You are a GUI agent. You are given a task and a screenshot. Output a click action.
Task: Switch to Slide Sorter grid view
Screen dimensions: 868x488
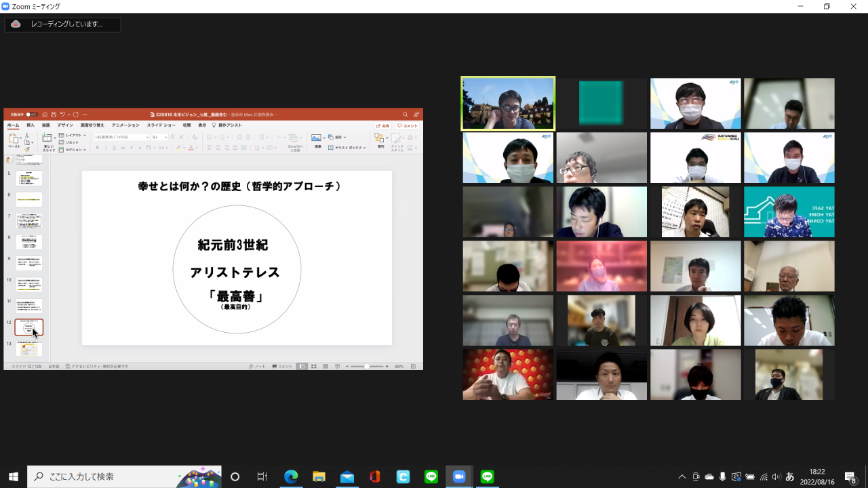pyautogui.click(x=314, y=366)
